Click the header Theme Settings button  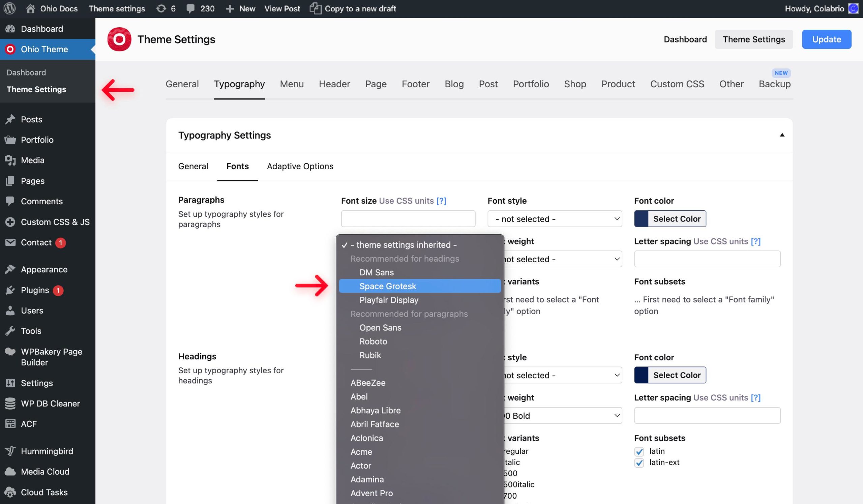point(754,39)
